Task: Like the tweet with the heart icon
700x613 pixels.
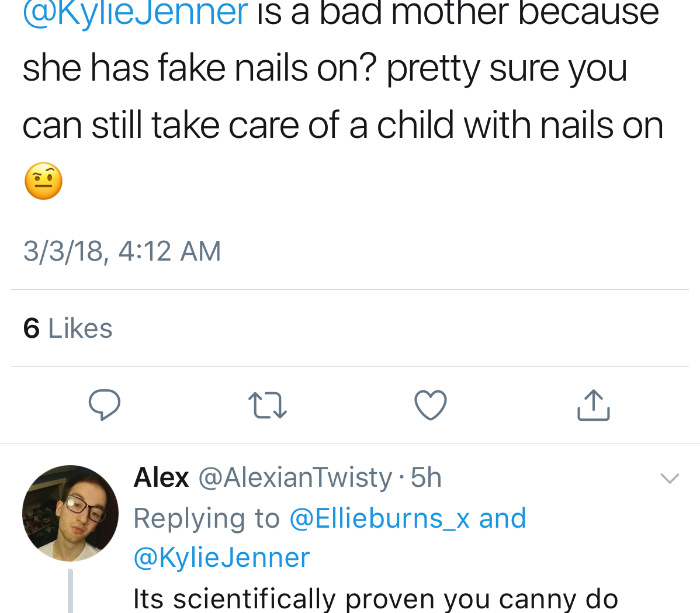Action: [x=431, y=405]
